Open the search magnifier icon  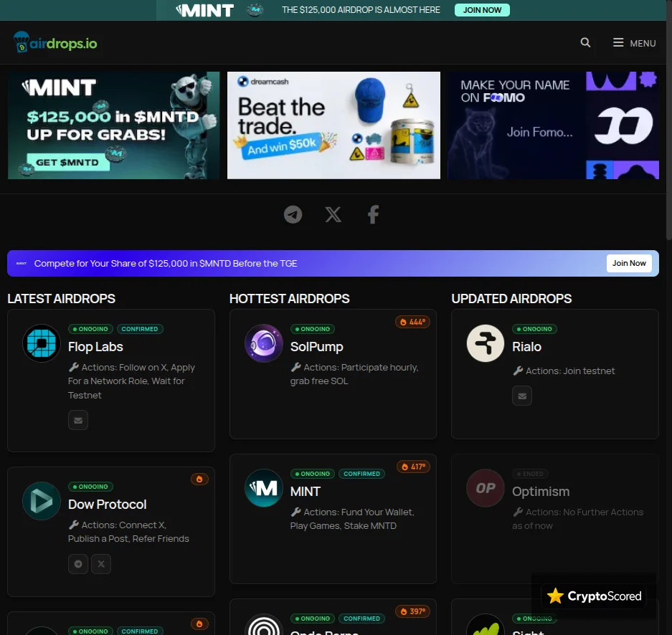point(585,42)
